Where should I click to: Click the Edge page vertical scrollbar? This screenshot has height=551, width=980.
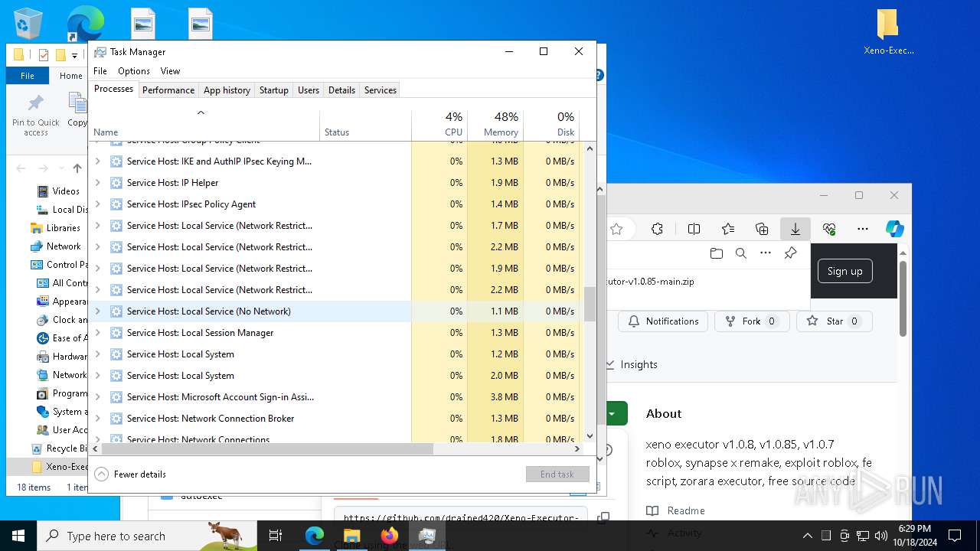coord(903,298)
